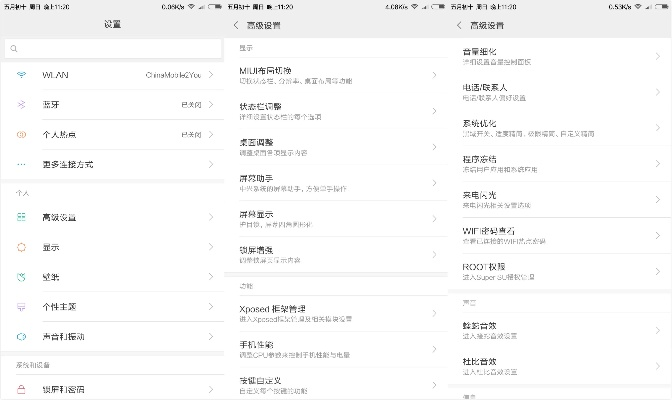
Task: Tap the Bluetooth icon beside 蓝牙
Action: (x=21, y=105)
